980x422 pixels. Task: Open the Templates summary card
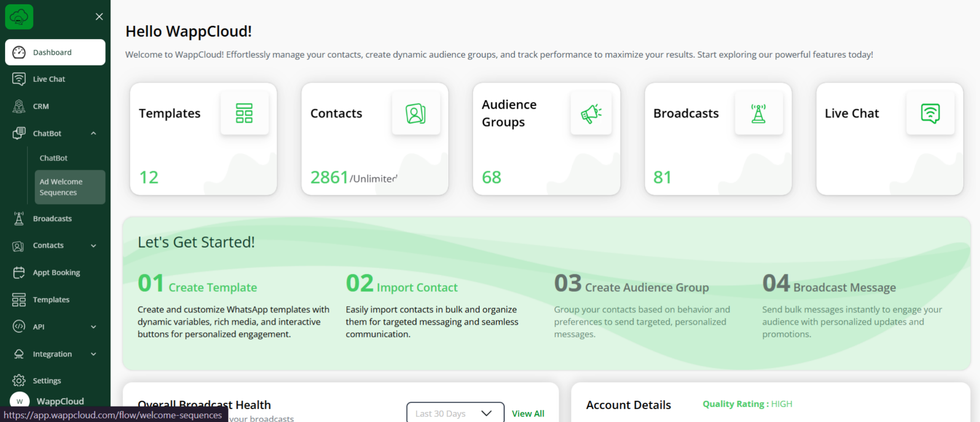tap(203, 139)
